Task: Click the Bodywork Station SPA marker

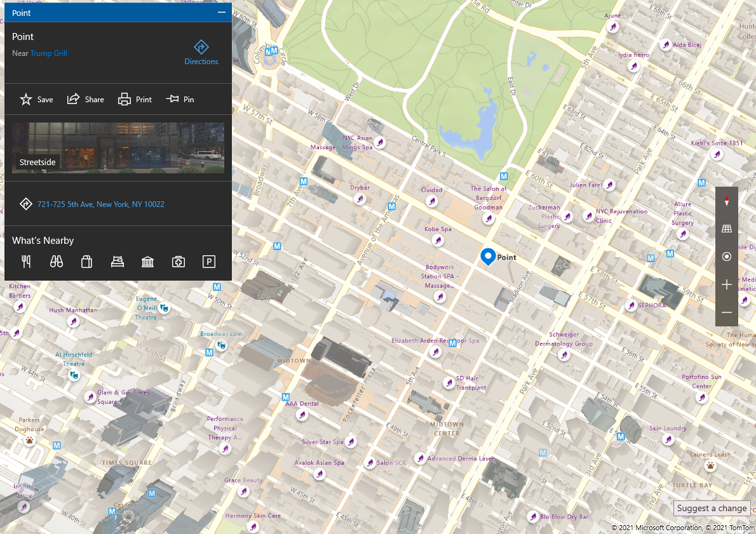Action: pos(440,297)
